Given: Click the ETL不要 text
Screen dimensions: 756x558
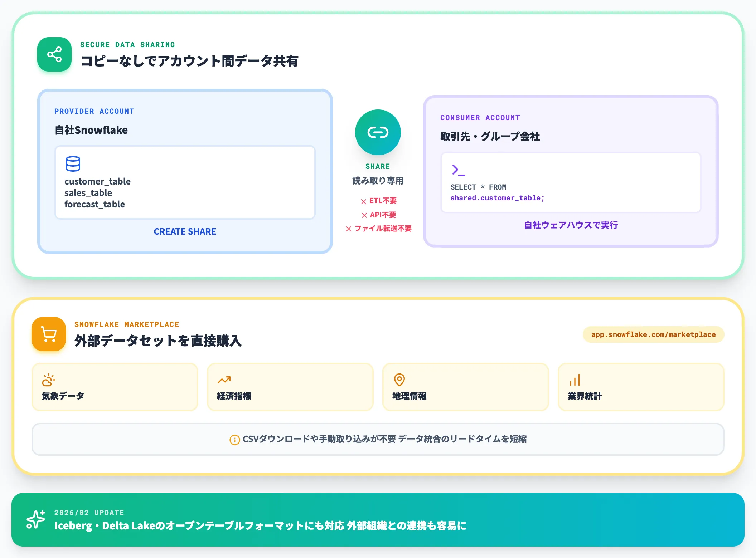Looking at the screenshot, I should pos(383,201).
